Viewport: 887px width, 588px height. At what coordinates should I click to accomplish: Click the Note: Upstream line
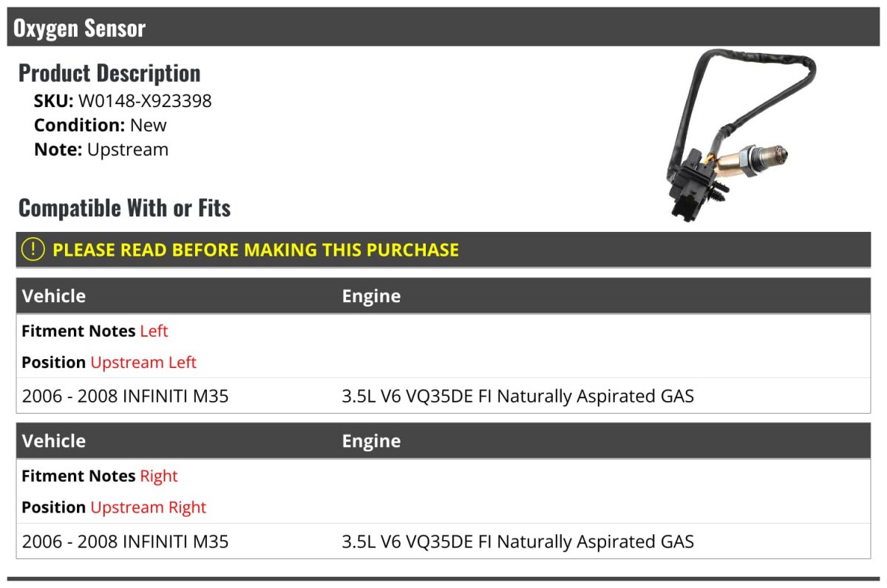101,149
